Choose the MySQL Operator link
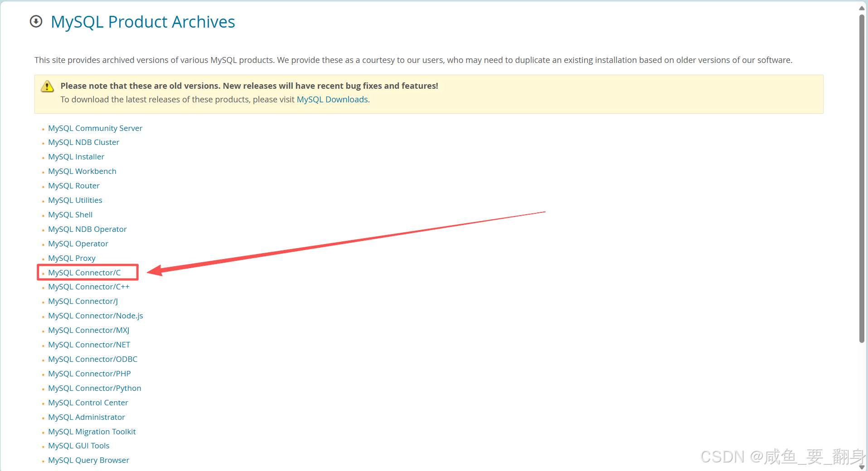This screenshot has width=868, height=471. point(78,244)
